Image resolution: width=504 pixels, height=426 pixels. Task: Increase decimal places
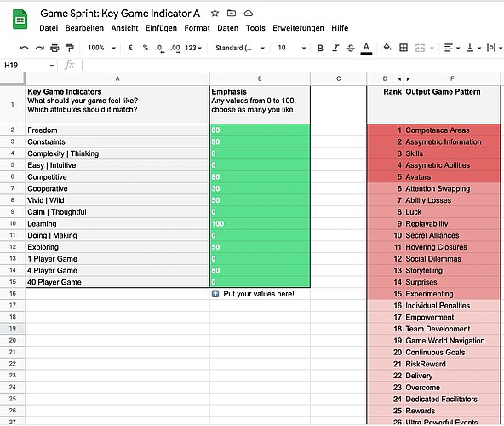175,49
